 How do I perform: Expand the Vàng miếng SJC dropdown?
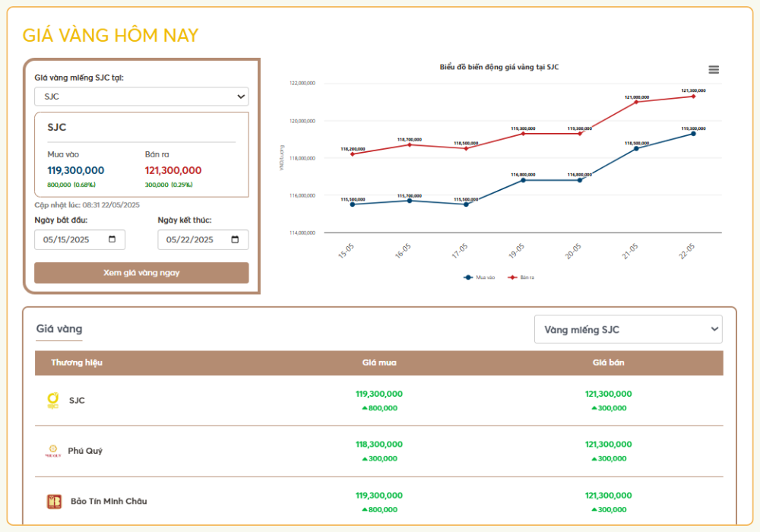[x=629, y=330]
